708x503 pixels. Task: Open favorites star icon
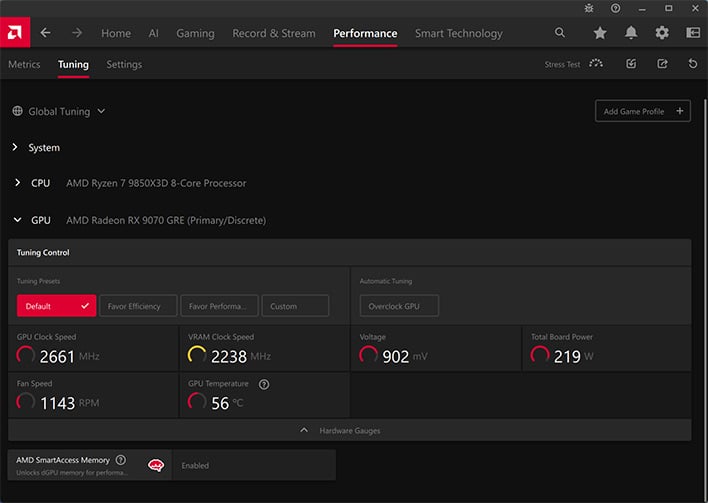(x=600, y=33)
